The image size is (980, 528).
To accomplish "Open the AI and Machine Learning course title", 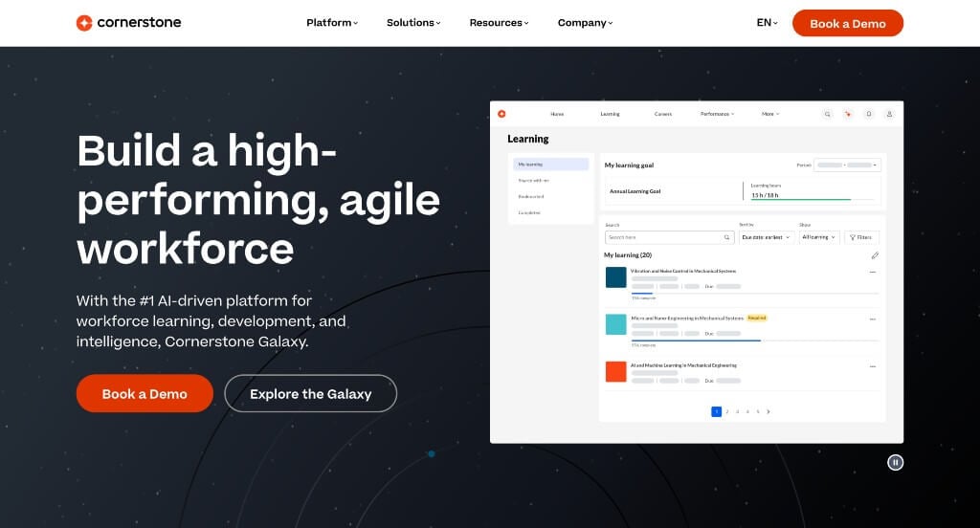I will (683, 365).
